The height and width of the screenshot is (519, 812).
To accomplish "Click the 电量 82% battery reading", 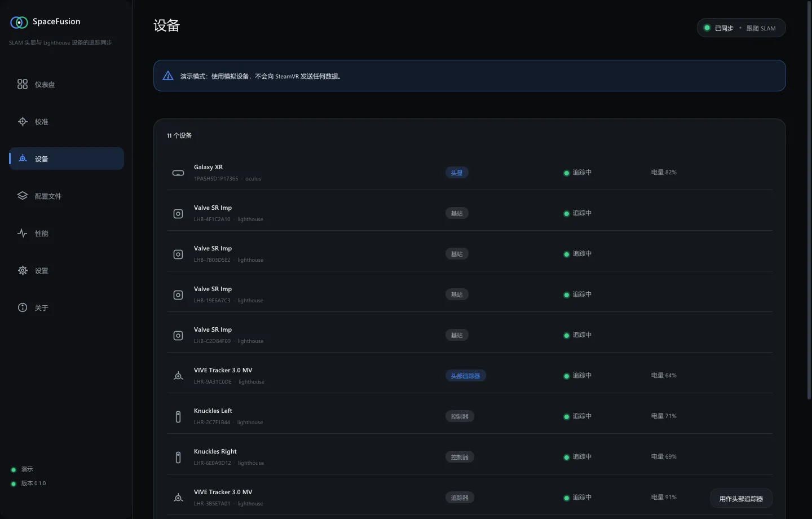I will click(664, 173).
